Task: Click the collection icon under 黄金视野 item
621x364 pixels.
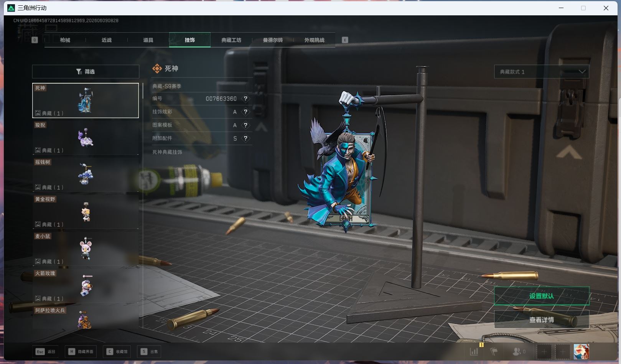Action: pyautogui.click(x=38, y=224)
